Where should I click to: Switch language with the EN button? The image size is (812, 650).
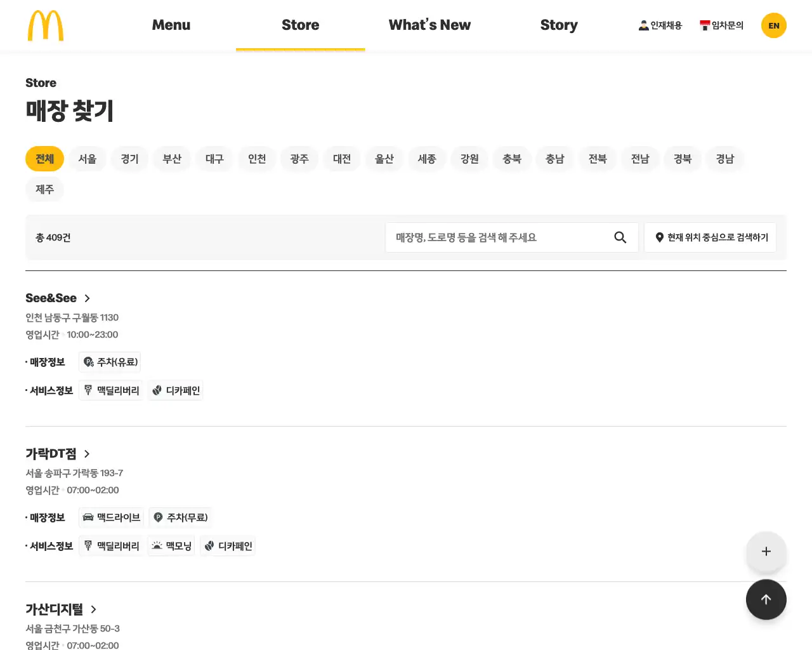pos(774,25)
